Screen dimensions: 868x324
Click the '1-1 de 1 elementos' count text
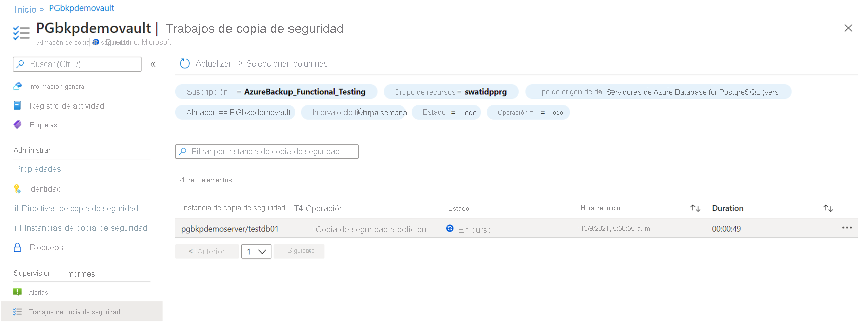(204, 180)
